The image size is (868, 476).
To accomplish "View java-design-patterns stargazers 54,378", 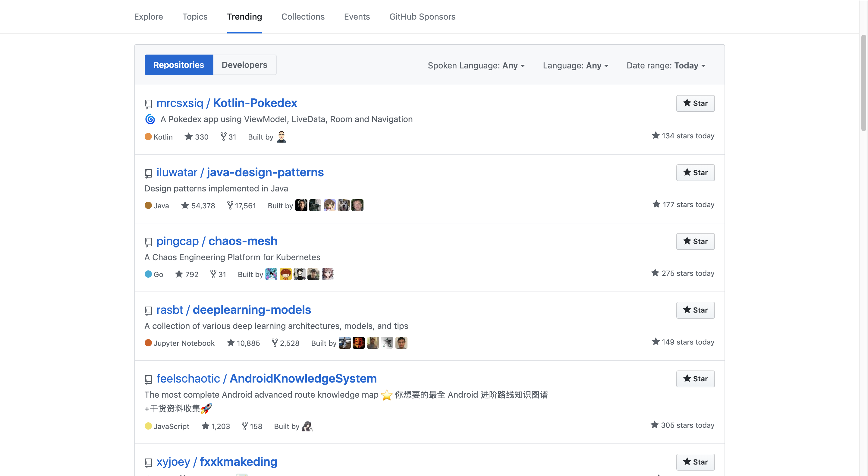I will (x=198, y=206).
